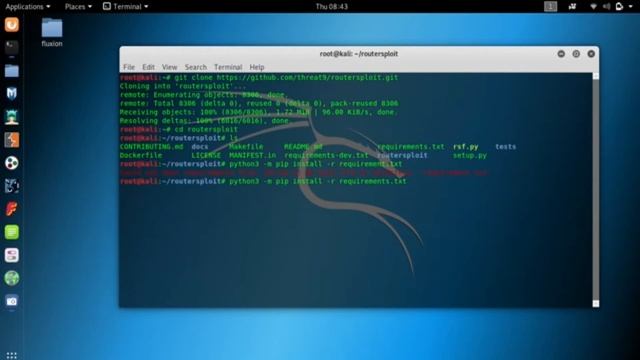Open the Terminal launcher in the dock
Viewport: 640px width, 360px height.
[11, 48]
